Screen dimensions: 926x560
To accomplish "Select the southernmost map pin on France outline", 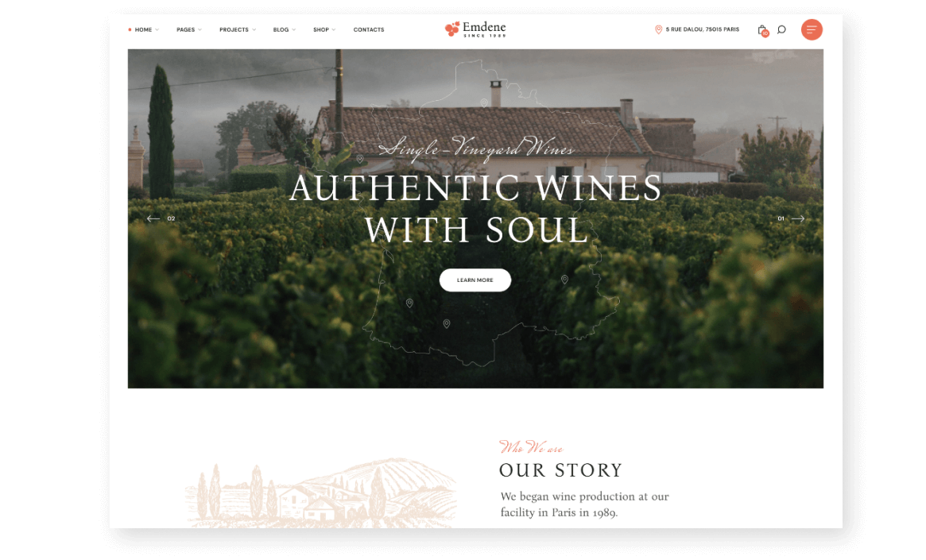I will pyautogui.click(x=447, y=324).
